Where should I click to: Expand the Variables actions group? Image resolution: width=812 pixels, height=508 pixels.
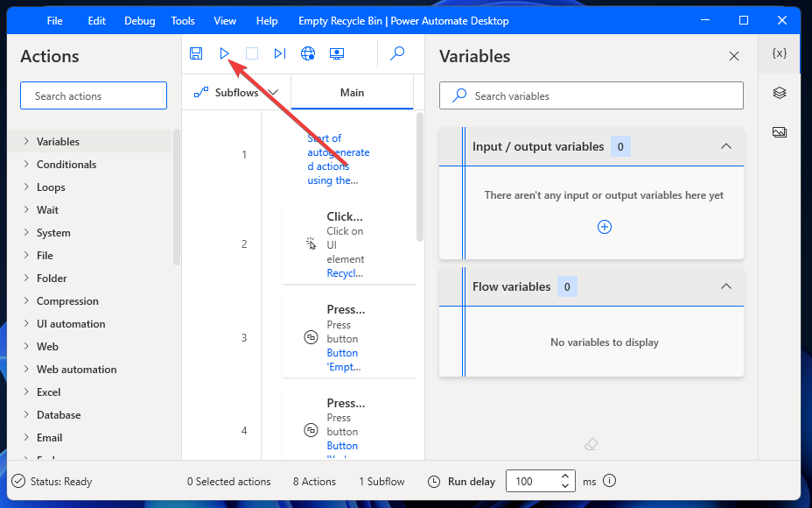pos(26,141)
